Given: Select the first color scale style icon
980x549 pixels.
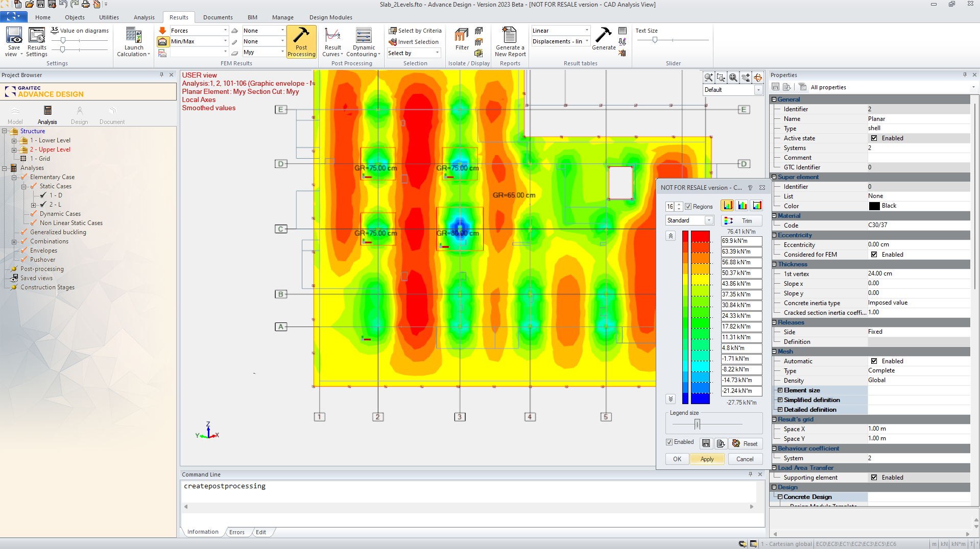Looking at the screenshot, I should (x=727, y=205).
